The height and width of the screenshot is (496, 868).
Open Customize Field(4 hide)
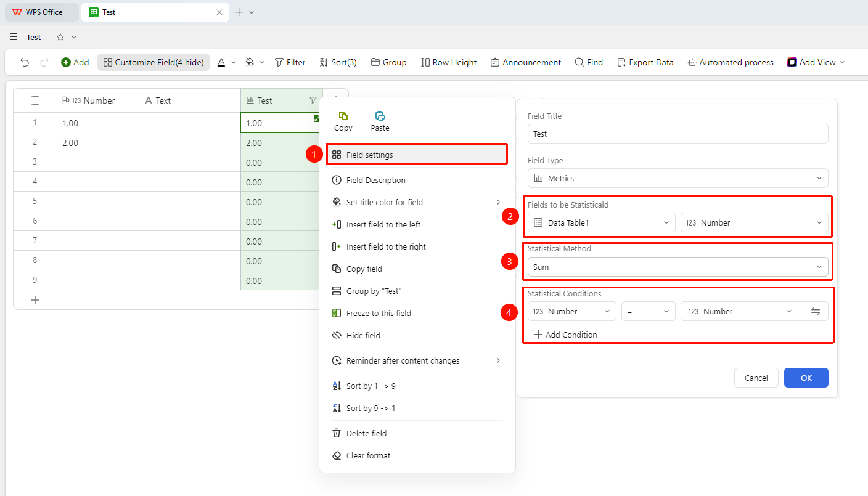click(x=154, y=62)
